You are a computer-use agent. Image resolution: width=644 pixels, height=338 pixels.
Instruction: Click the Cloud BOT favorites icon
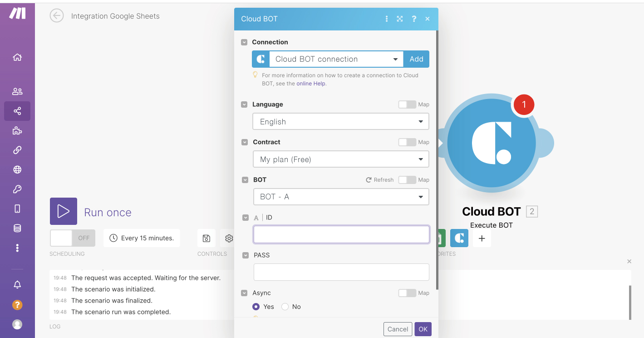point(459,238)
